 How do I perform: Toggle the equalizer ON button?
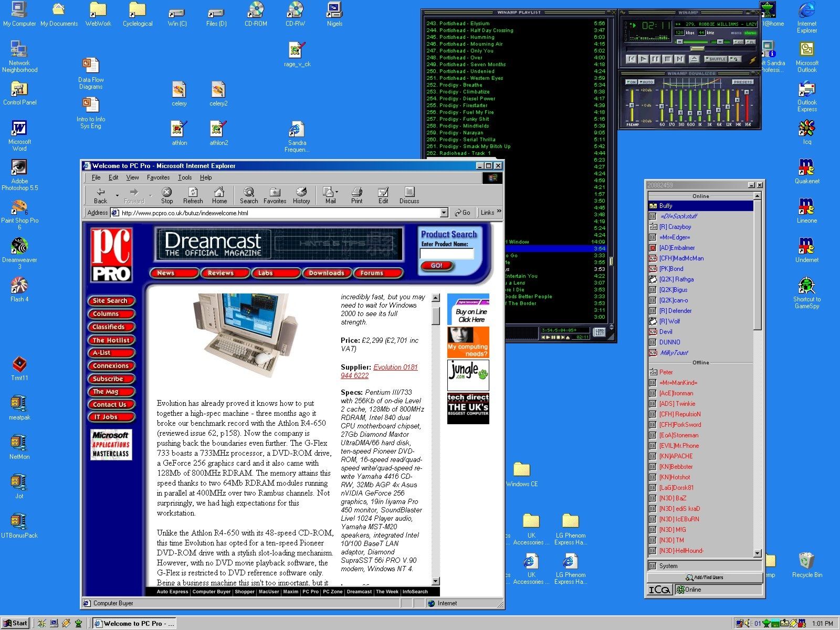click(x=632, y=82)
